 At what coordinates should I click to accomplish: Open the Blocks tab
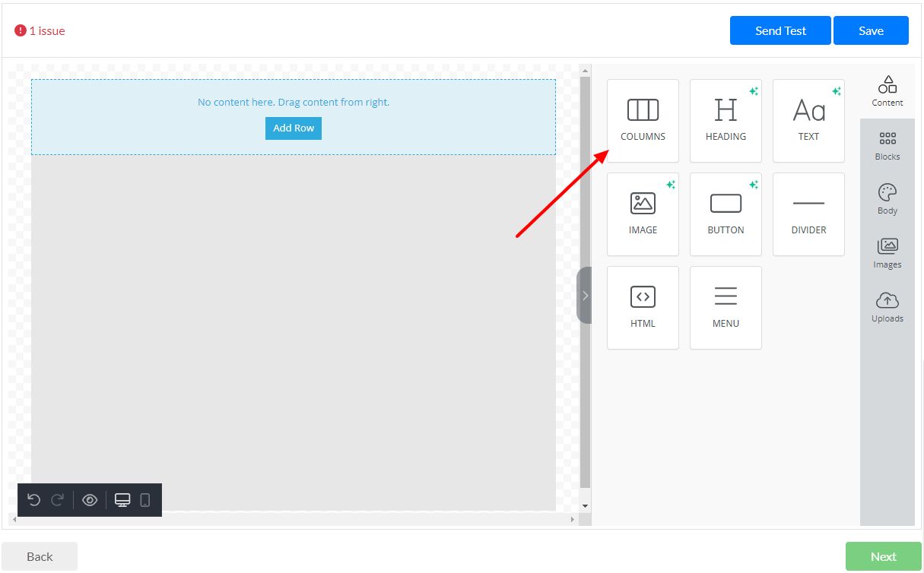[887, 146]
